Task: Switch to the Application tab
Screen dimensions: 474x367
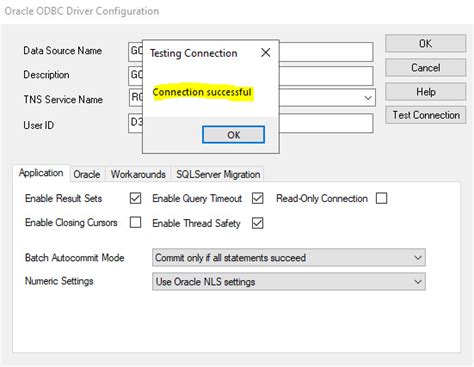Action: tap(41, 173)
